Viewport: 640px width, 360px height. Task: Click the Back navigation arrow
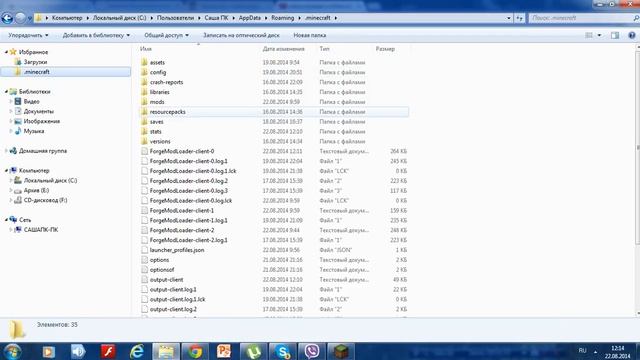(7, 18)
